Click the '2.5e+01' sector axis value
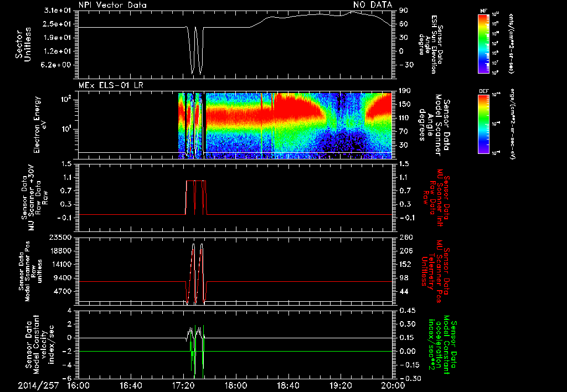Viewport: 567px width, 392px height. tap(57, 24)
